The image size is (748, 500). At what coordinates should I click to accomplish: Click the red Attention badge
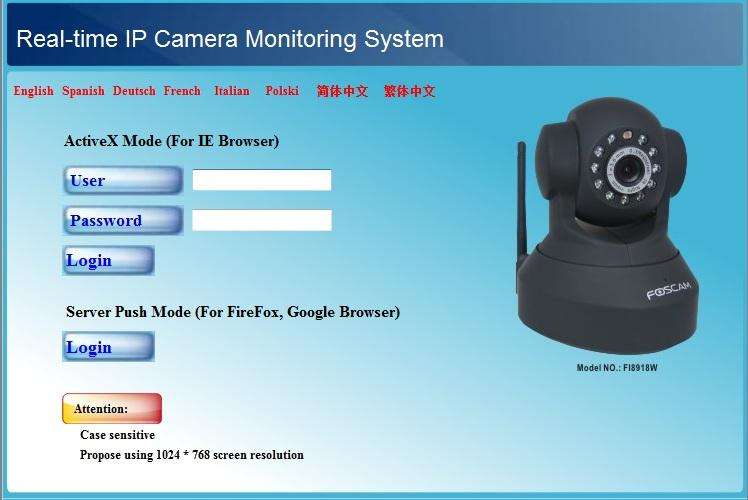click(x=112, y=408)
